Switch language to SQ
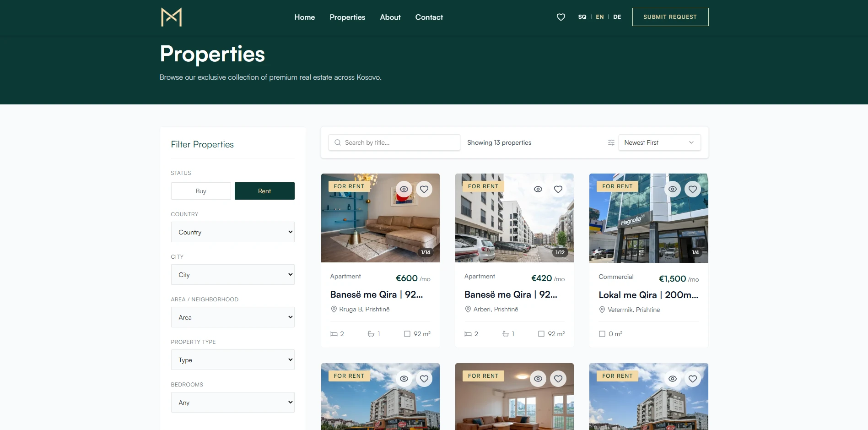The width and height of the screenshot is (868, 430). [x=582, y=17]
